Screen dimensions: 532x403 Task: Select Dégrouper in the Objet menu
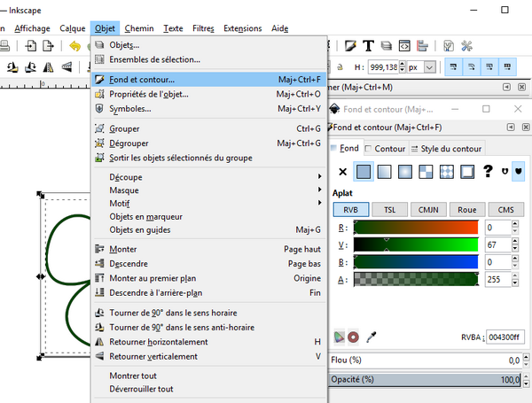208,143
